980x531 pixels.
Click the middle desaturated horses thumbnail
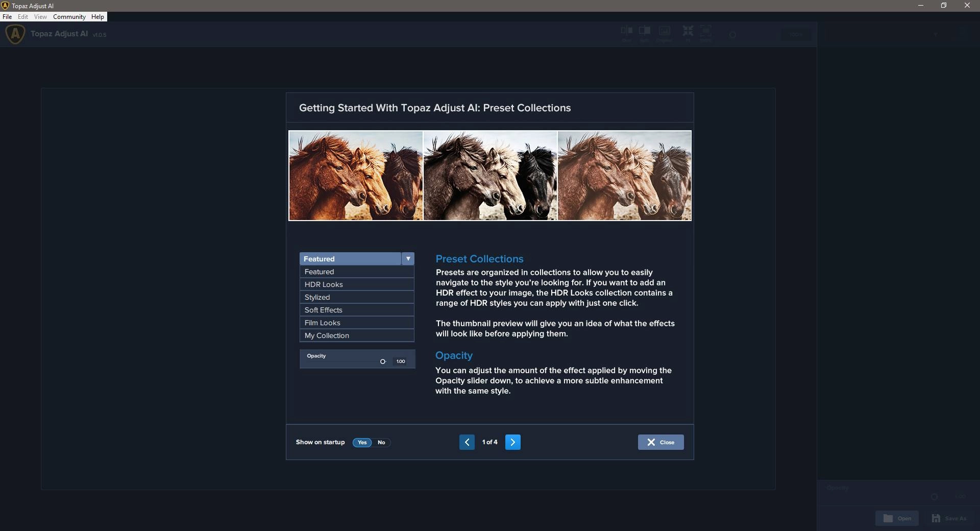pos(490,176)
